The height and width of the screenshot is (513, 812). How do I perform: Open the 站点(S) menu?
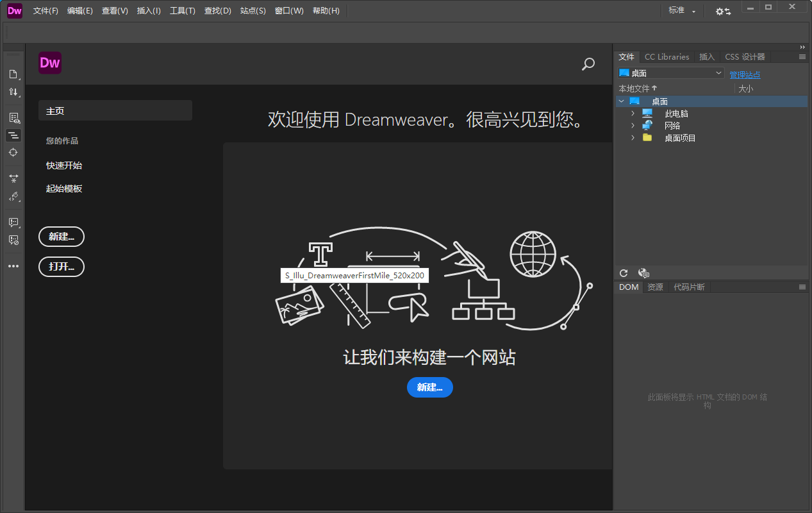pos(253,10)
